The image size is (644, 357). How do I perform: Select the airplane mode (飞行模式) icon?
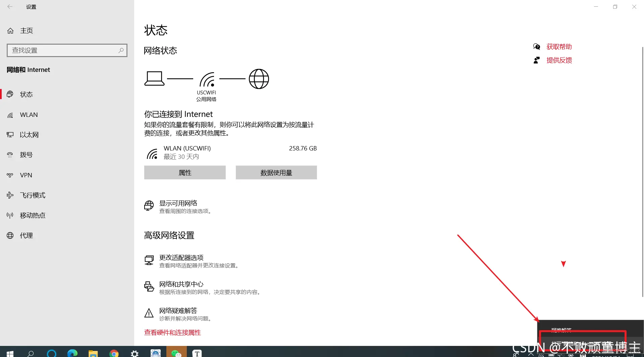click(10, 195)
